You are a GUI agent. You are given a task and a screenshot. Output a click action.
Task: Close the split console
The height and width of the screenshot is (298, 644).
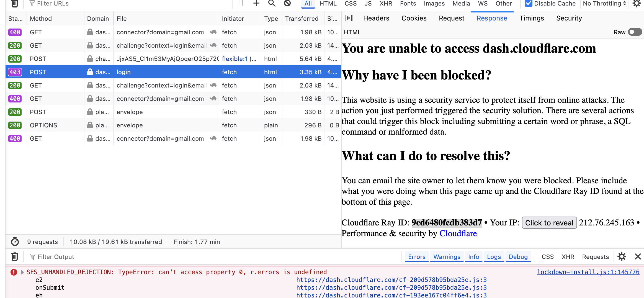click(x=638, y=257)
